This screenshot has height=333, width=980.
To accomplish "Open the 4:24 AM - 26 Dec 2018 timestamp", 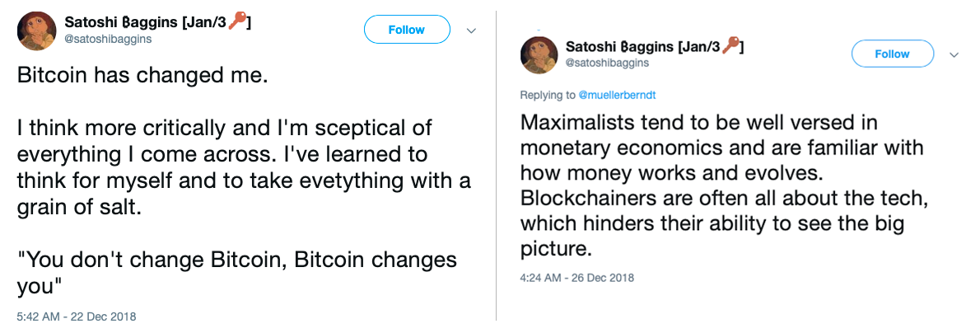I will point(576,278).
